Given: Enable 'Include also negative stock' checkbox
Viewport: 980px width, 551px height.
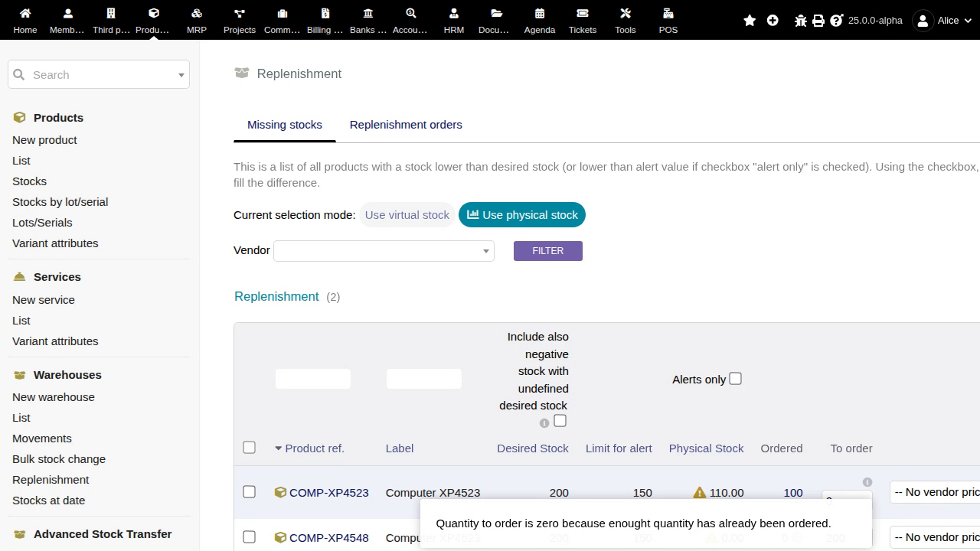Looking at the screenshot, I should click(x=560, y=421).
